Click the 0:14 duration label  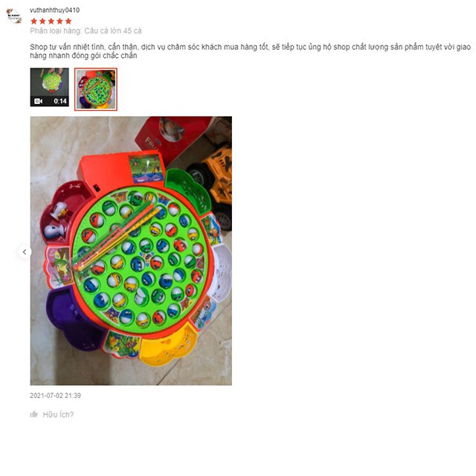[60, 101]
